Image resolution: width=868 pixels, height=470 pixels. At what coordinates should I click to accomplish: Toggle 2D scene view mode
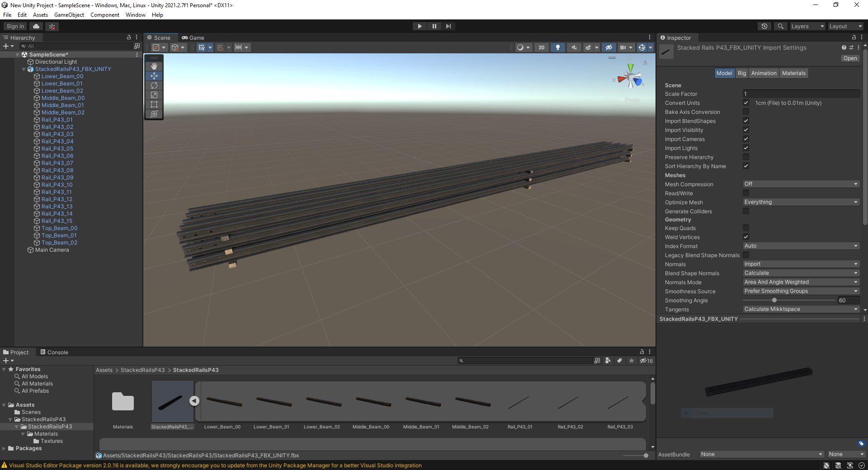[x=542, y=47]
